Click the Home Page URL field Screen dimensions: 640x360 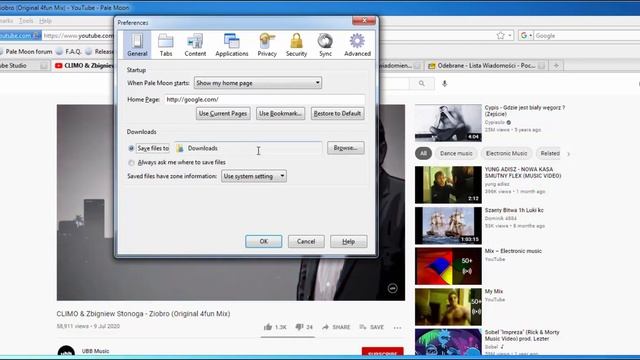pyautogui.click(x=264, y=99)
